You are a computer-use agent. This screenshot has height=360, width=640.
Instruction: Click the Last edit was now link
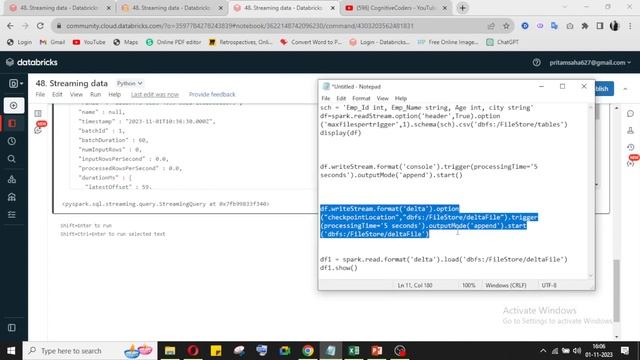coord(155,94)
